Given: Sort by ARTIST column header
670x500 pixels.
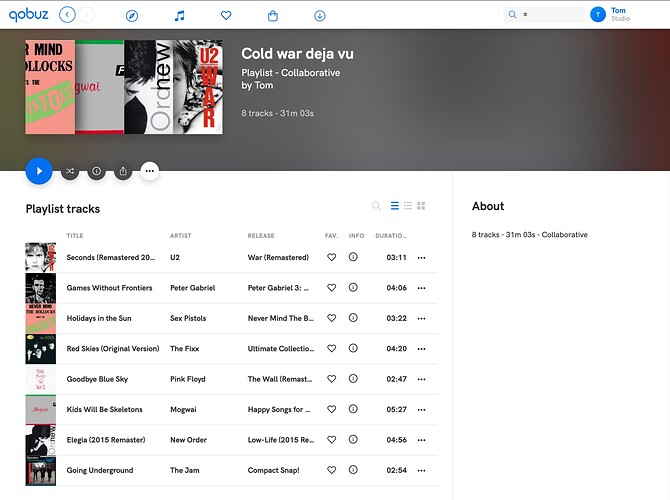Looking at the screenshot, I should 181,235.
